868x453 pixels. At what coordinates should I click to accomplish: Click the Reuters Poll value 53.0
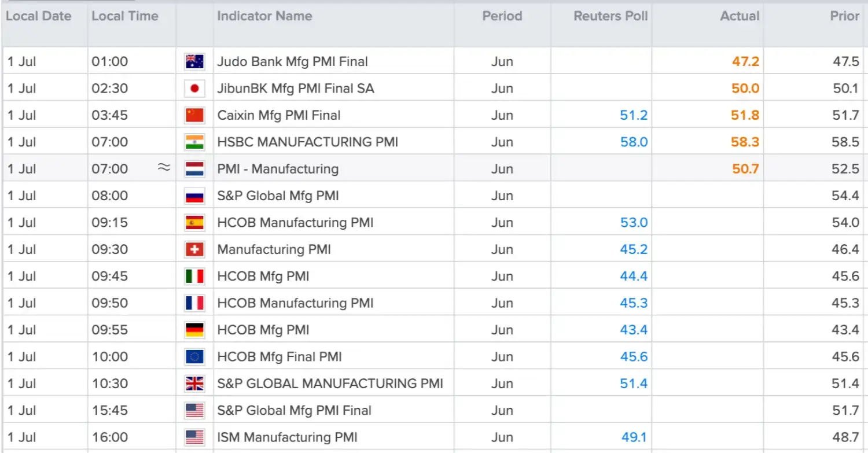point(634,223)
